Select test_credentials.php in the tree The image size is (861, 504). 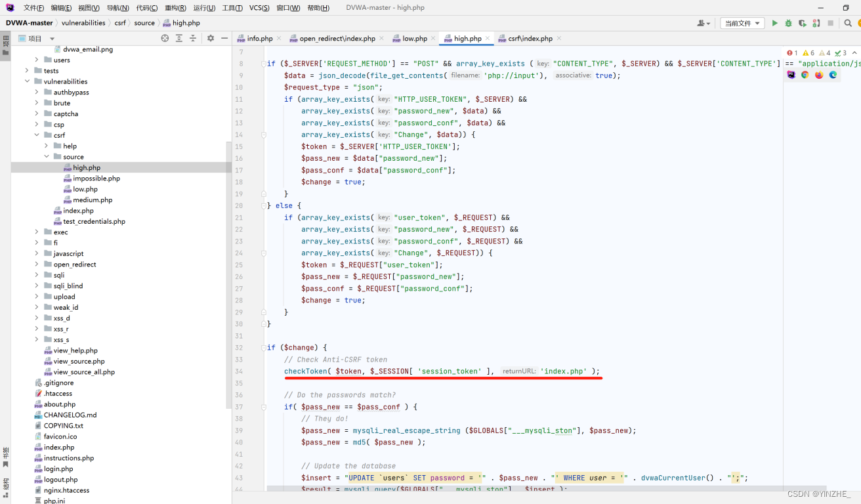(x=94, y=222)
